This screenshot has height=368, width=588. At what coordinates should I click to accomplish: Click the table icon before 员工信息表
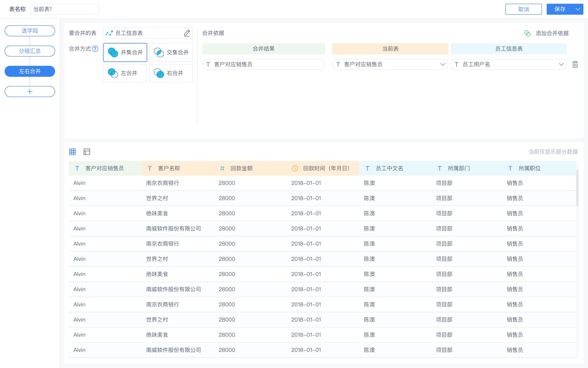click(x=109, y=33)
